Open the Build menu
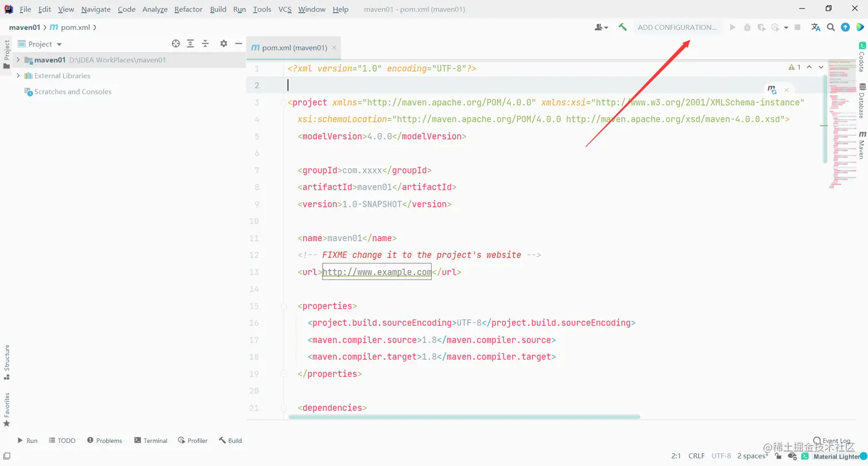Screen dimensions: 868x466 click(218, 9)
